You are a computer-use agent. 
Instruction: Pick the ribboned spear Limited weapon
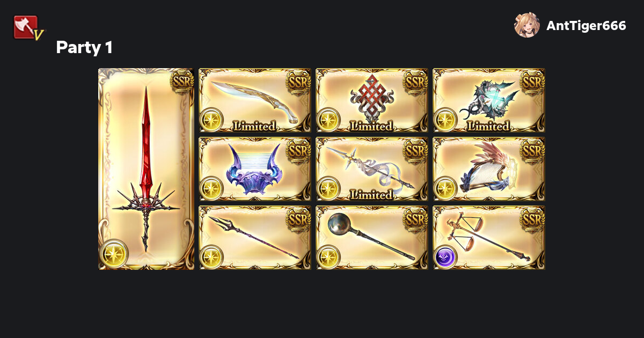click(372, 169)
